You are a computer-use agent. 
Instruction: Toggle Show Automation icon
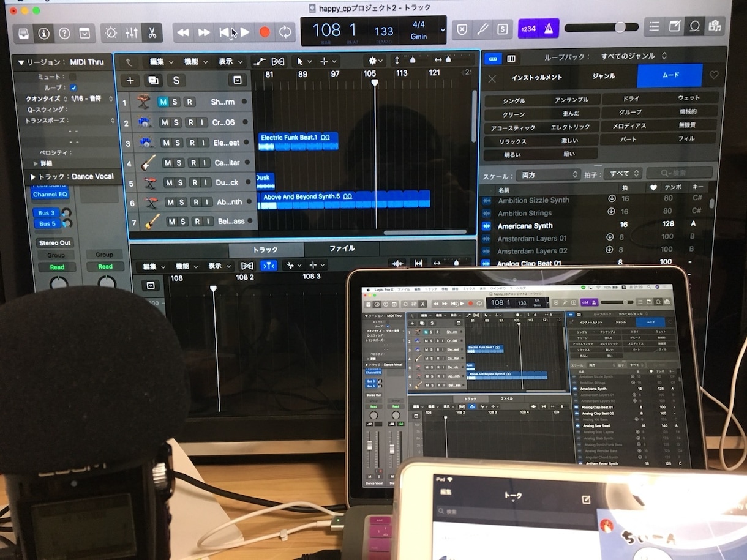260,61
